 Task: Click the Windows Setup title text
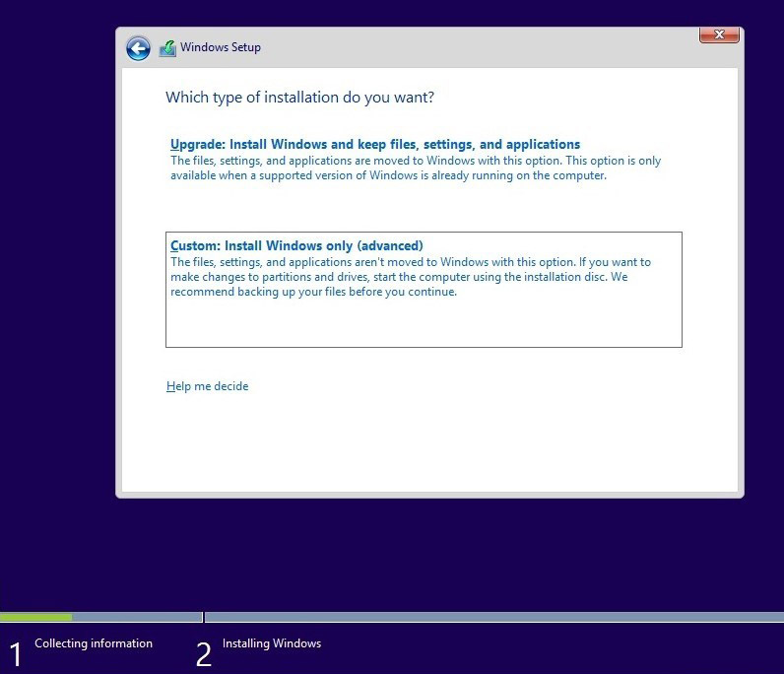tap(221, 47)
